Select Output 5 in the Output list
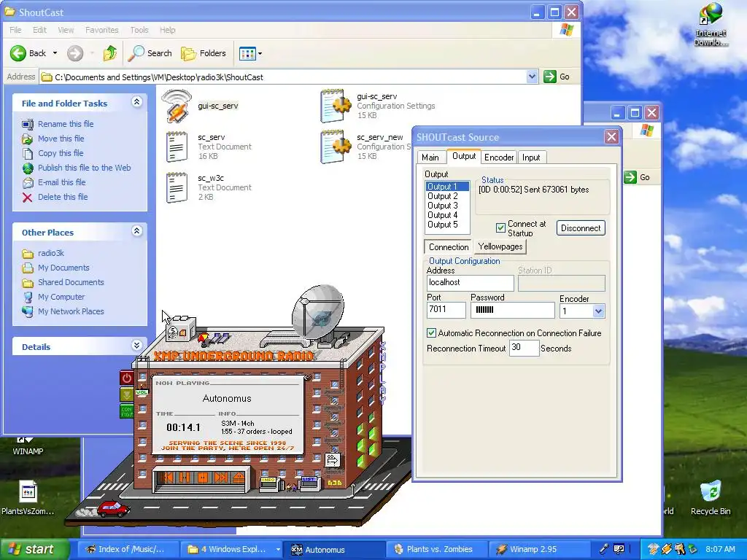Image resolution: width=747 pixels, height=560 pixels. [447, 225]
